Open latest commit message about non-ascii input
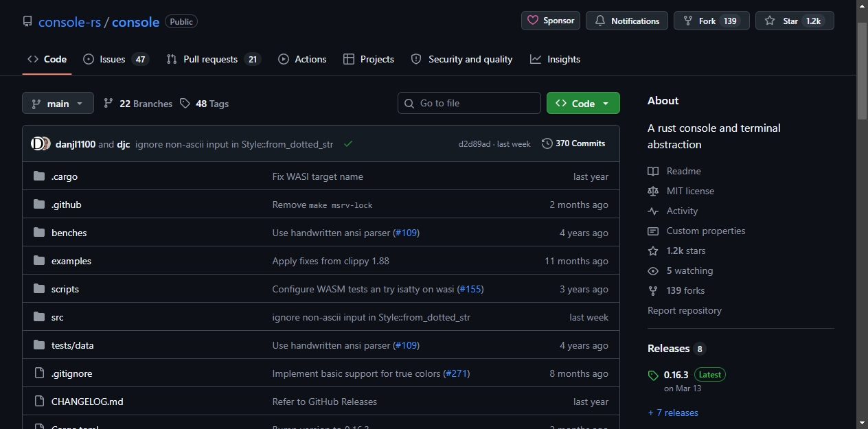Viewport: 868px width, 429px height. click(234, 144)
